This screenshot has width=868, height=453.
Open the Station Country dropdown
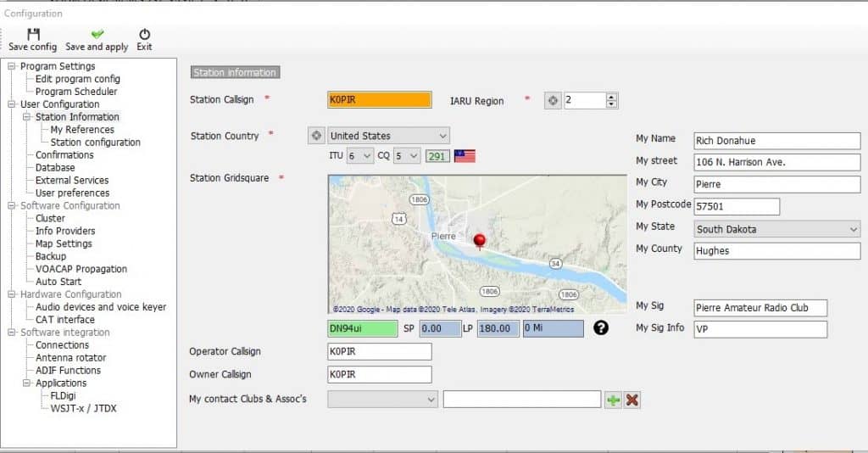tap(442, 136)
